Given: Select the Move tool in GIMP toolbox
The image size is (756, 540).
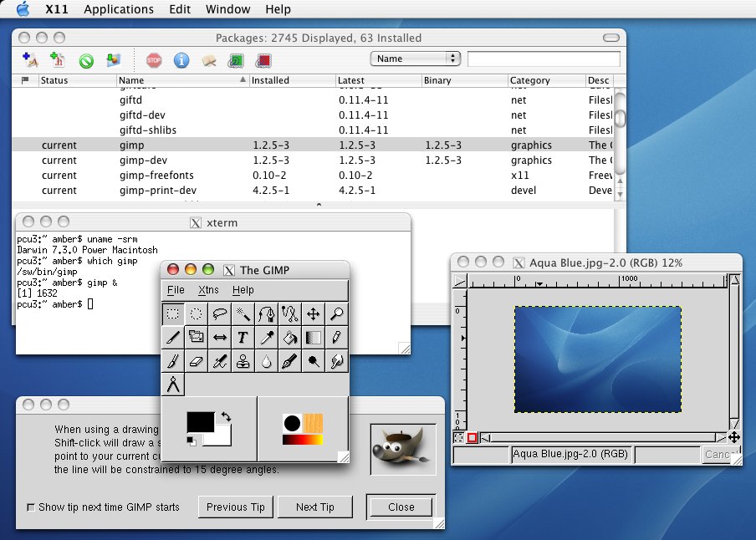Looking at the screenshot, I should (x=313, y=313).
